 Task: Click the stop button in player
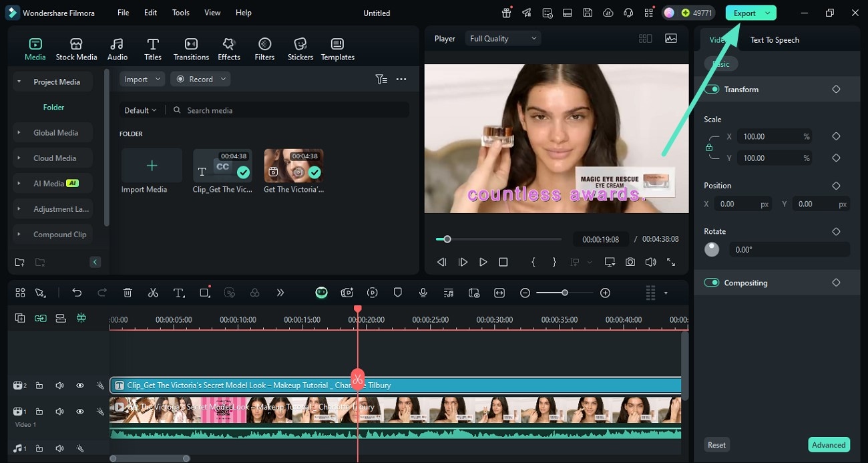(x=503, y=262)
